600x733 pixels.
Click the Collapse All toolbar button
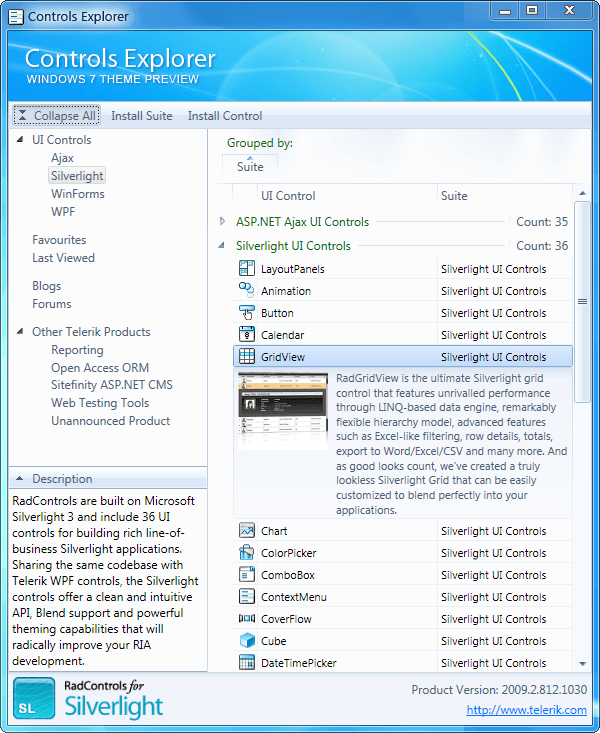[x=56, y=115]
